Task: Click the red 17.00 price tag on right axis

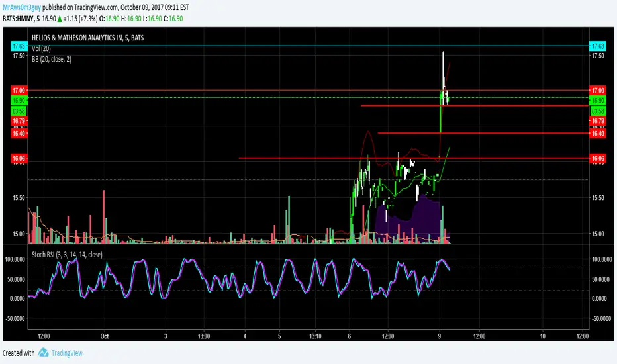Action: 598,91
